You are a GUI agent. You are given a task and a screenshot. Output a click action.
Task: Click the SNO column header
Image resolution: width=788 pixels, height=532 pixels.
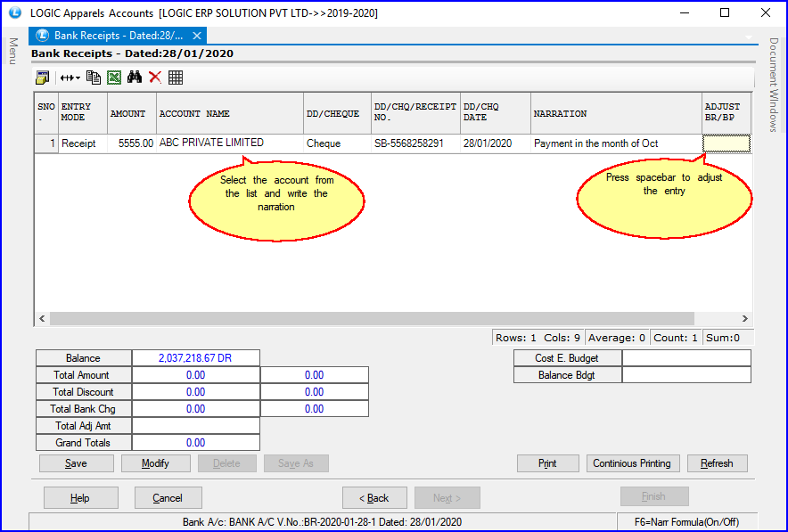click(x=46, y=113)
